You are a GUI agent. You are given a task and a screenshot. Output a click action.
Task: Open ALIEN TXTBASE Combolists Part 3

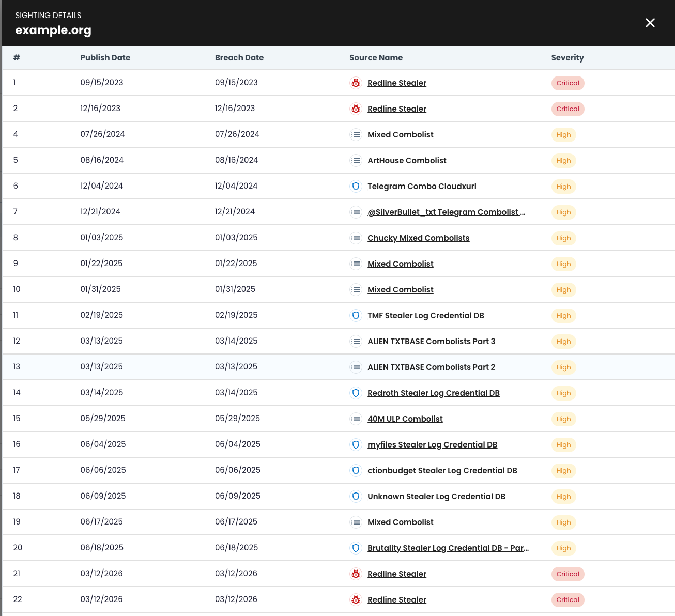pos(432,341)
